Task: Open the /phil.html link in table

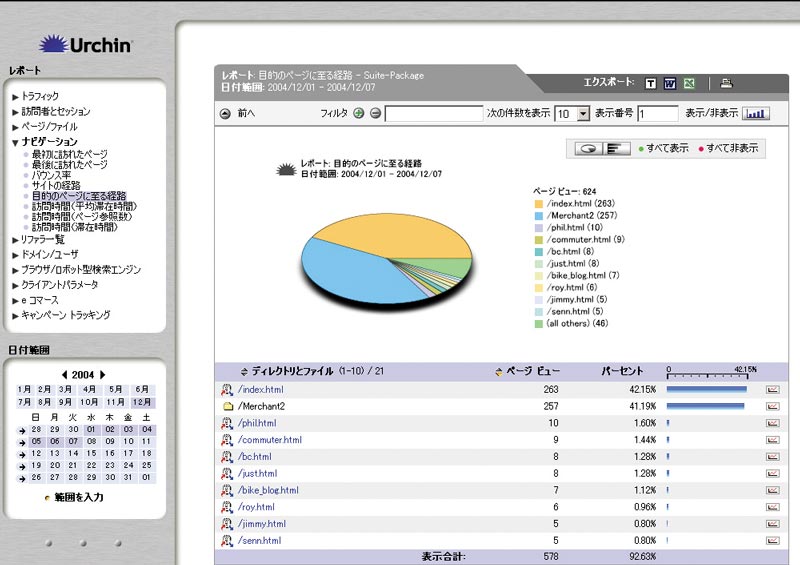Action: (257, 423)
